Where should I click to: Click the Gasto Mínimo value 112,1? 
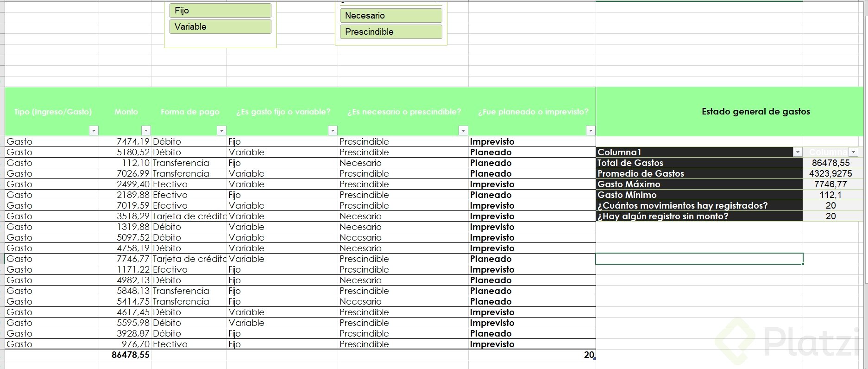click(x=830, y=195)
